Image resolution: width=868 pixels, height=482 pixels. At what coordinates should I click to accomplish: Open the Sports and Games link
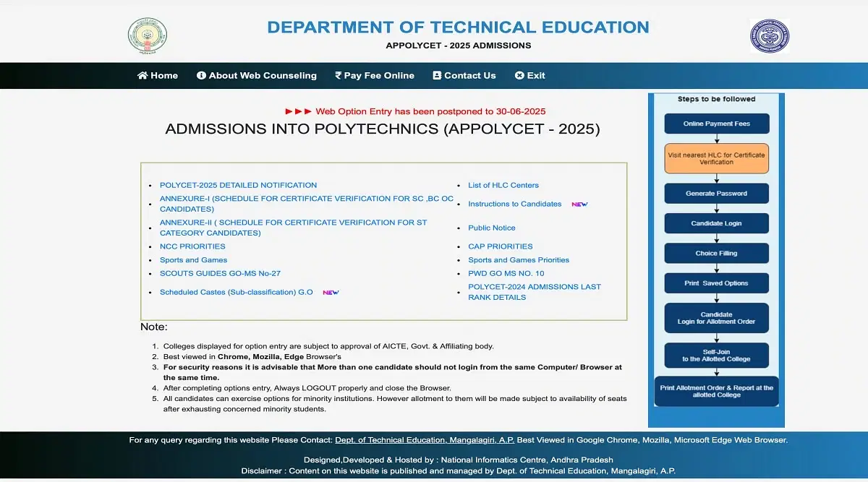[x=194, y=260]
